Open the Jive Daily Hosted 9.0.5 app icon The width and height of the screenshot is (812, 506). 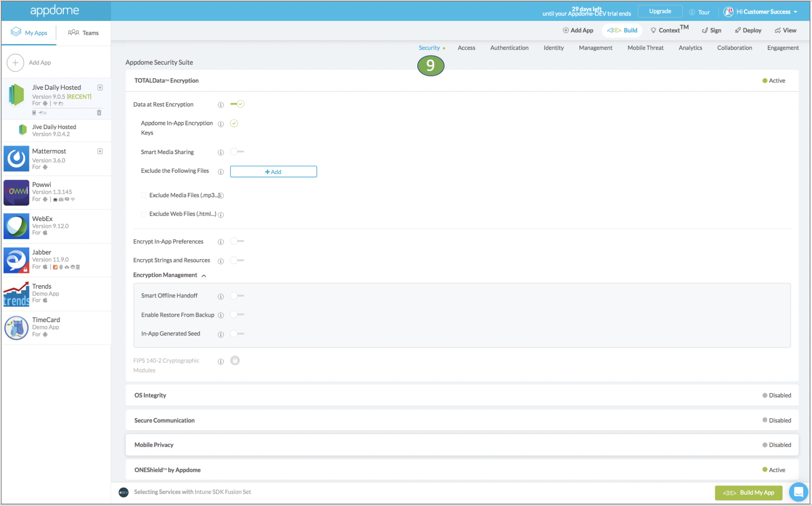(x=17, y=95)
